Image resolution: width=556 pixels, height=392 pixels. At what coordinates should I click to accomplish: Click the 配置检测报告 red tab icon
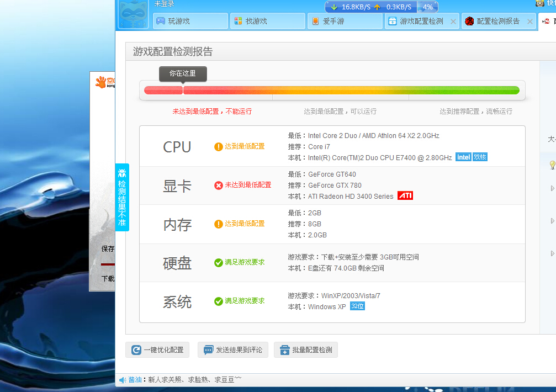click(469, 22)
